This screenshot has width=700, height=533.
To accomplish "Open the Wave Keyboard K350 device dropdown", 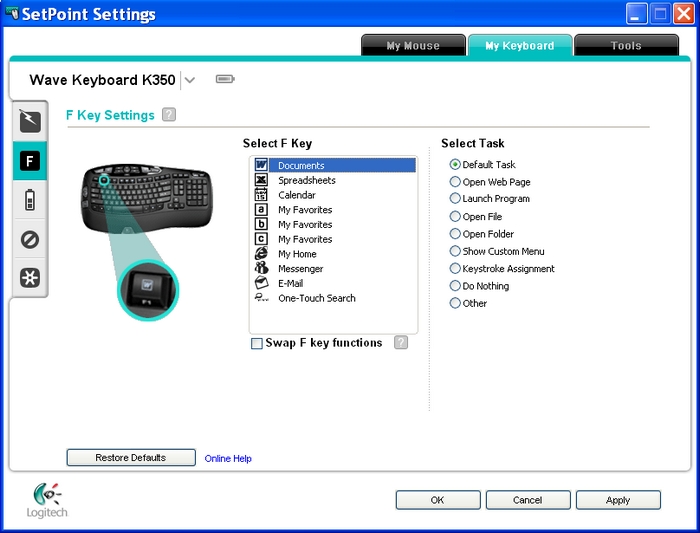I will pos(190,80).
